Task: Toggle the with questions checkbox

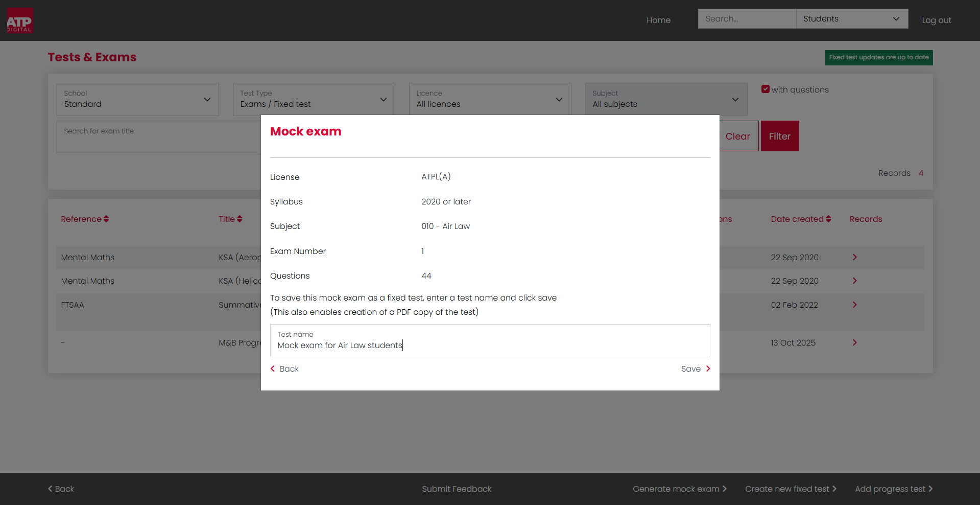Action: (766, 89)
